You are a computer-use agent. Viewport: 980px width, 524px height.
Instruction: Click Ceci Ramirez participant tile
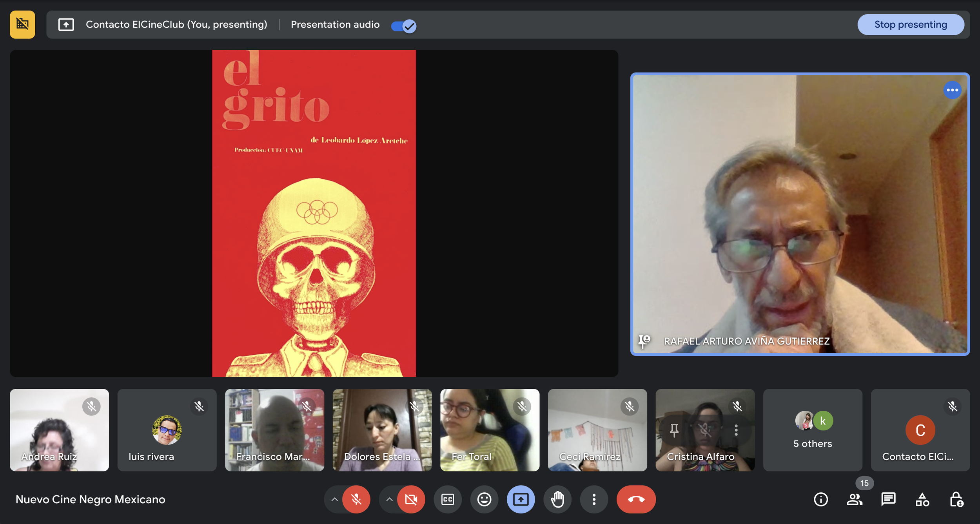(x=597, y=430)
